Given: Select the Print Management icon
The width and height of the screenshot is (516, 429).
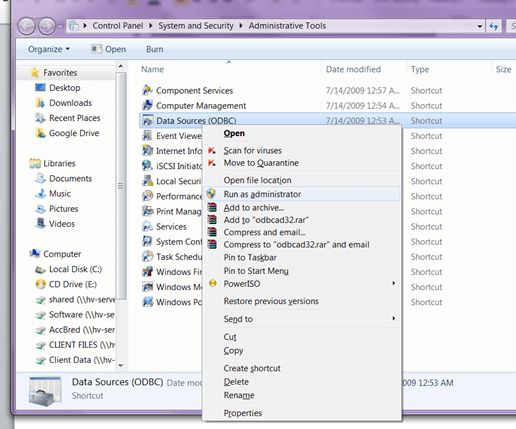Looking at the screenshot, I should click(147, 211).
